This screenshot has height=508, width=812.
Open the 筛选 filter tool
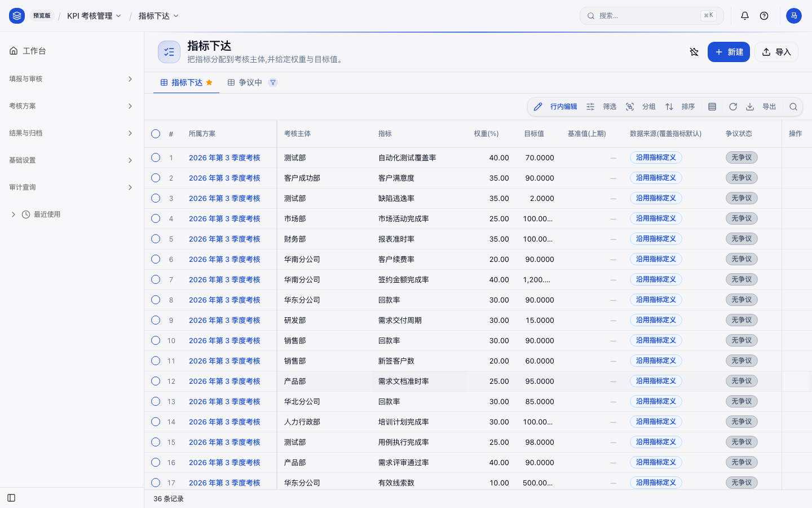[601, 107]
